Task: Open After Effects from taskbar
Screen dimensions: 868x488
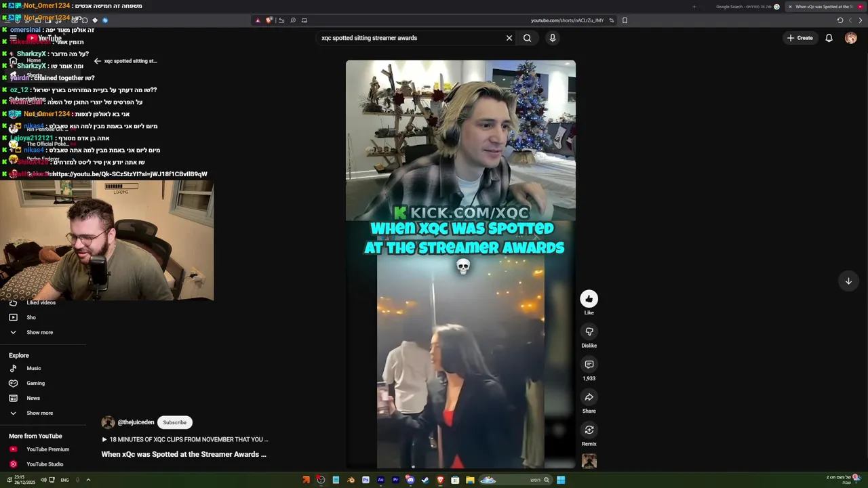Action: pyautogui.click(x=380, y=480)
